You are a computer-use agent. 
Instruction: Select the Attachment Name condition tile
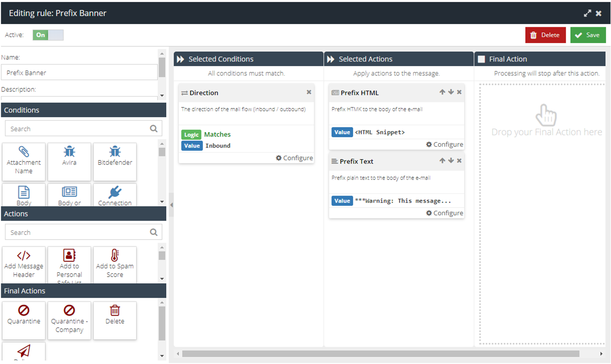pos(24,162)
